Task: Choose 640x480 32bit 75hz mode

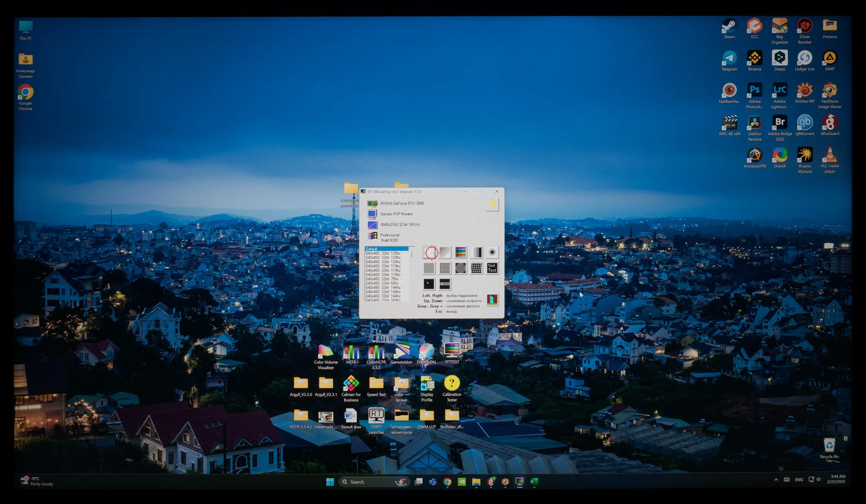Action: [x=382, y=279]
